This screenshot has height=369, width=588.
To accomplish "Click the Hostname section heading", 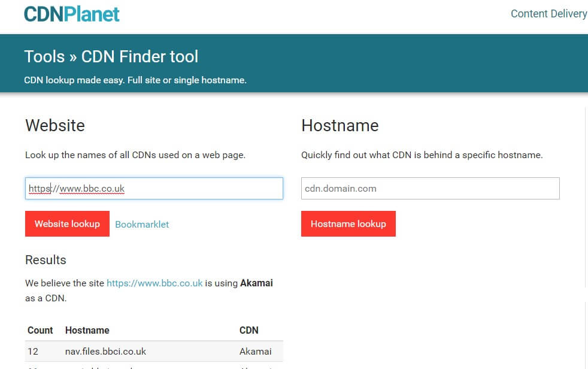I will point(340,125).
